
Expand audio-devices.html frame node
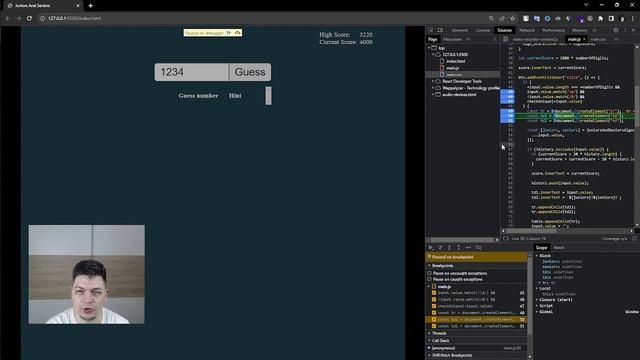(x=433, y=94)
